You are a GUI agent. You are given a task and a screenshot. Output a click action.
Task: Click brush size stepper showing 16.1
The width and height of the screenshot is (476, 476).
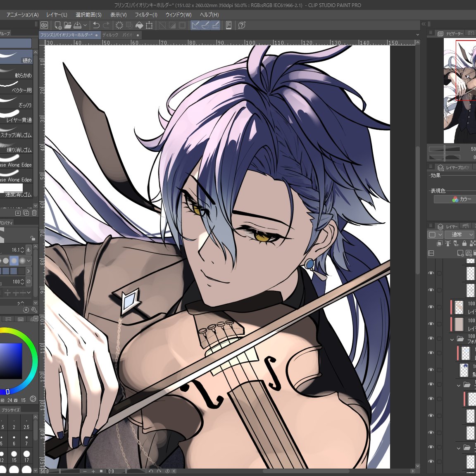click(22, 250)
